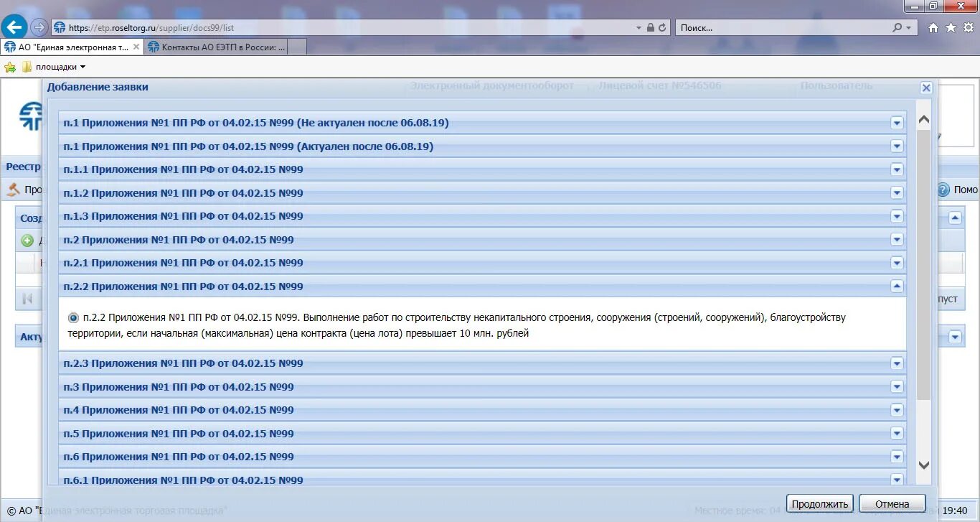Click the gavel icon in background toolbar
Screen dimensions: 980x522
click(x=13, y=190)
